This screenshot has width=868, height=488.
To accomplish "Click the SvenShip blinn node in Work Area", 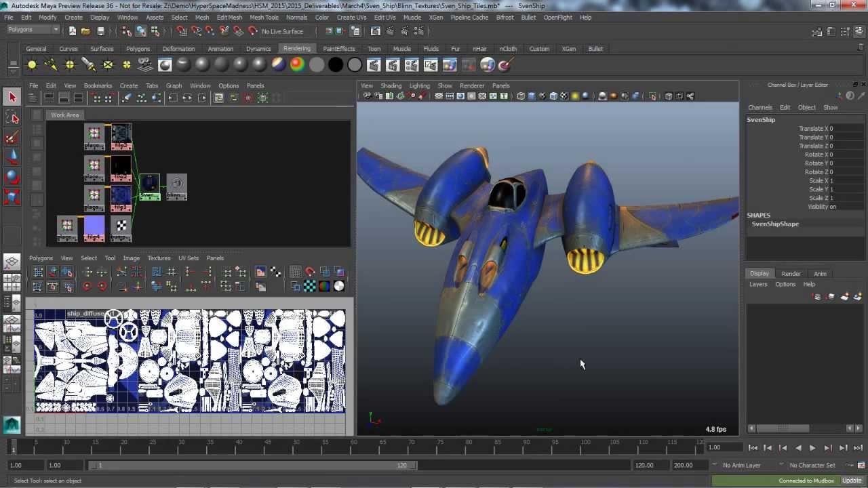I will tap(150, 187).
